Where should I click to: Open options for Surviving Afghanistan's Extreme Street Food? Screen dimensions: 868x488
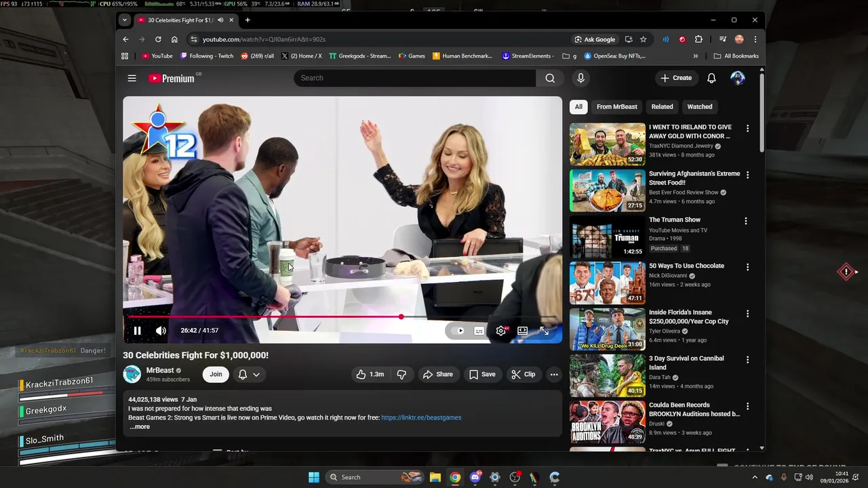click(748, 175)
